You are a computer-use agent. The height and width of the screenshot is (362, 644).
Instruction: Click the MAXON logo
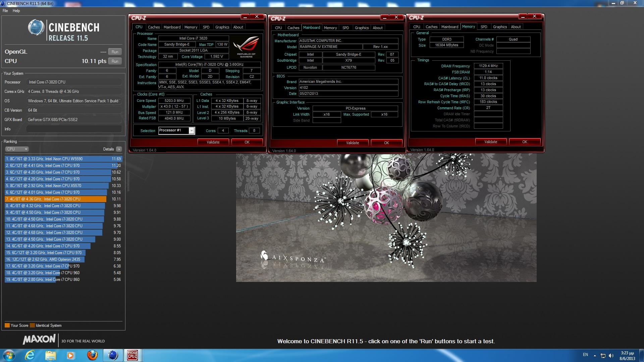pyautogui.click(x=39, y=340)
